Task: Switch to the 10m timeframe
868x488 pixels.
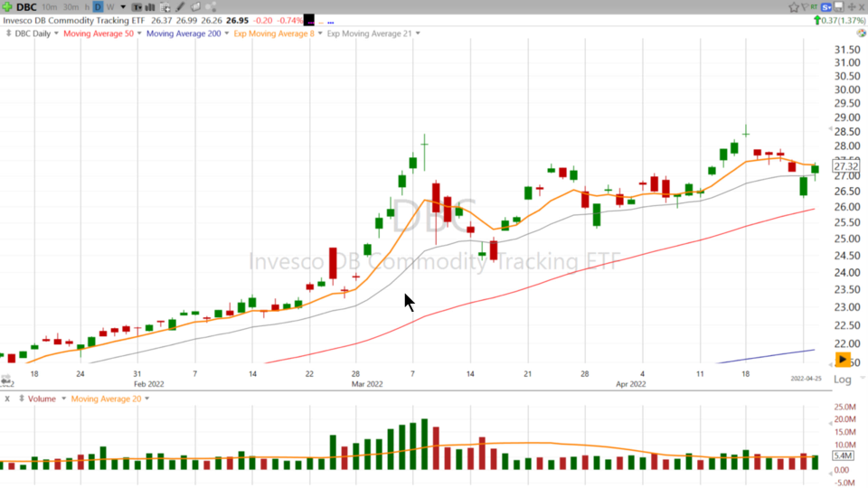Action: click(x=50, y=7)
